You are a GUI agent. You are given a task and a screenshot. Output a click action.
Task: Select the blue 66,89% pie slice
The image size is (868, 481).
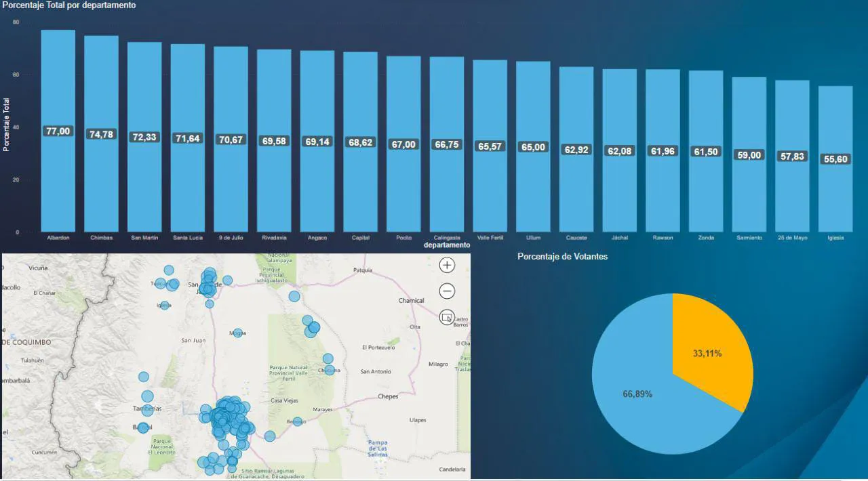pyautogui.click(x=637, y=400)
